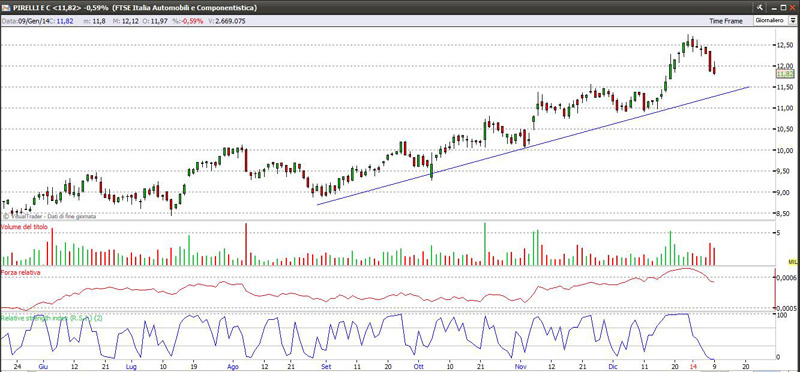Open the chart tools hammer icon

(760, 7)
